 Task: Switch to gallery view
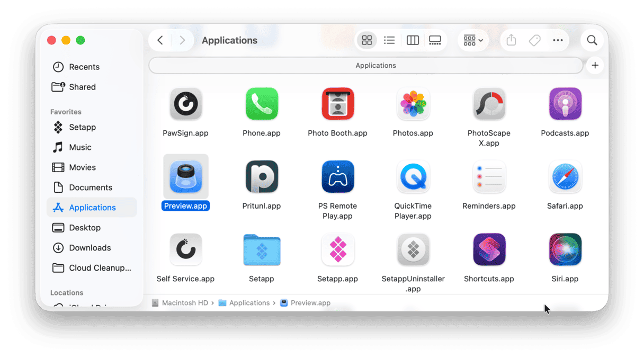(435, 40)
